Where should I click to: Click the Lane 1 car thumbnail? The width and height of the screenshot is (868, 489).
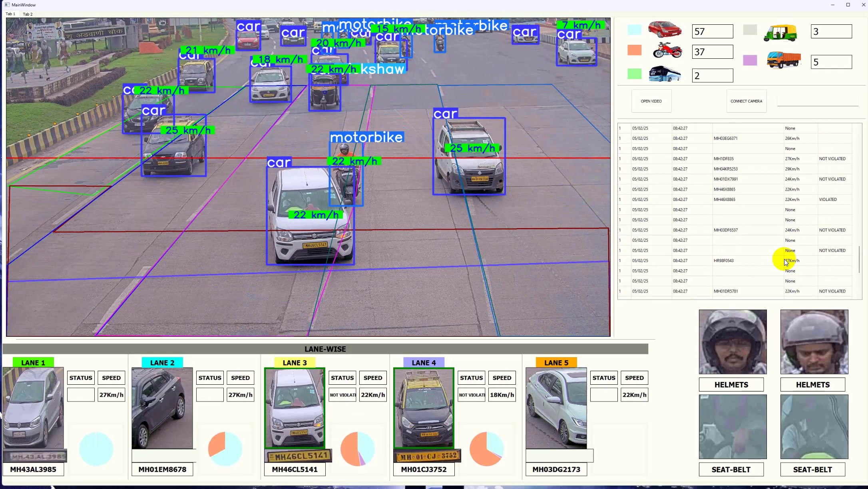point(33,407)
